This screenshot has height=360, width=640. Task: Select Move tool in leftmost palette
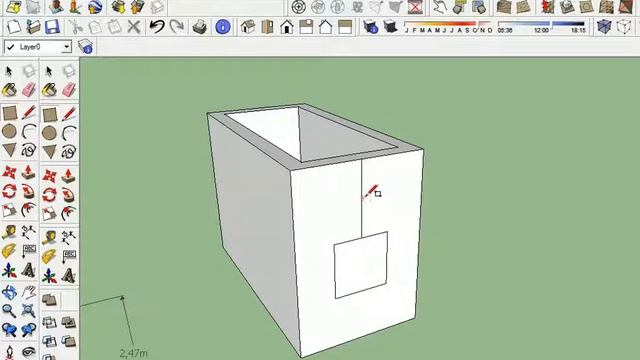9,173
